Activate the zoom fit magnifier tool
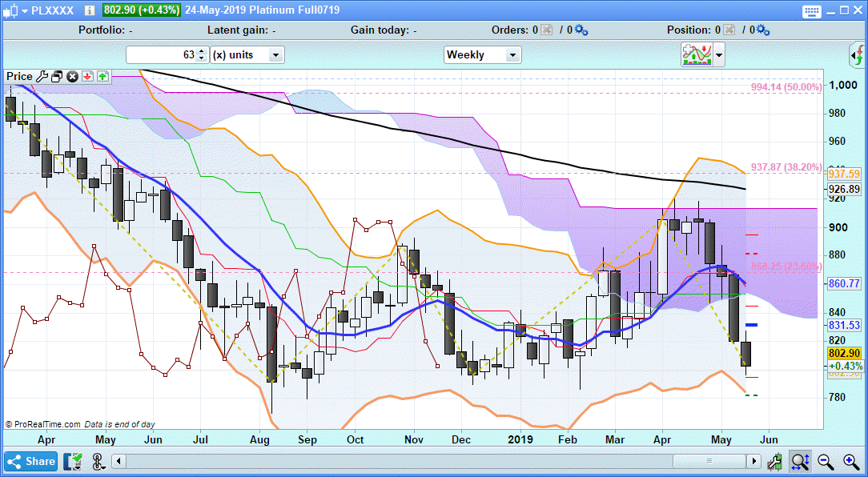 tap(801, 461)
